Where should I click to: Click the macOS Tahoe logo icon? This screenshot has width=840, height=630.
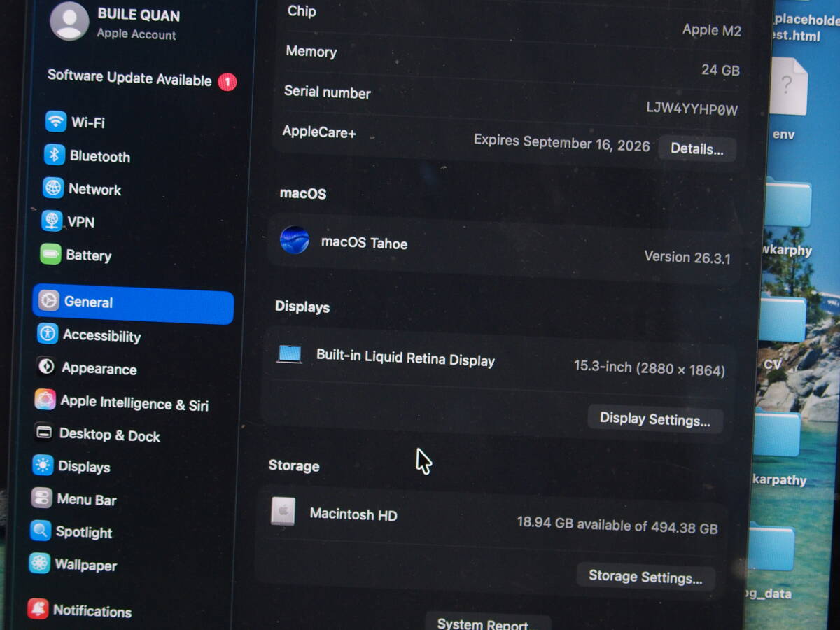(295, 239)
